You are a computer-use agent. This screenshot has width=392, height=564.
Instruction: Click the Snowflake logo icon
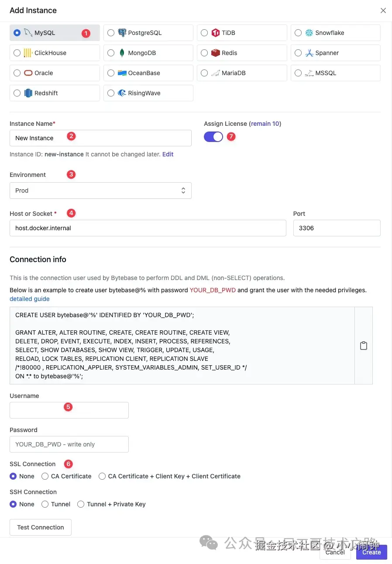coord(309,33)
